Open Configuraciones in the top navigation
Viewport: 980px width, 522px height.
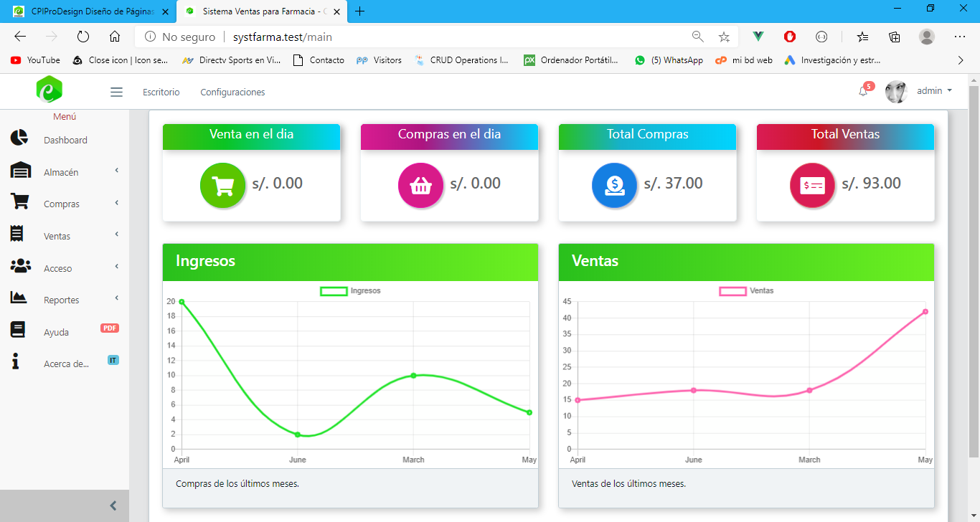point(232,92)
